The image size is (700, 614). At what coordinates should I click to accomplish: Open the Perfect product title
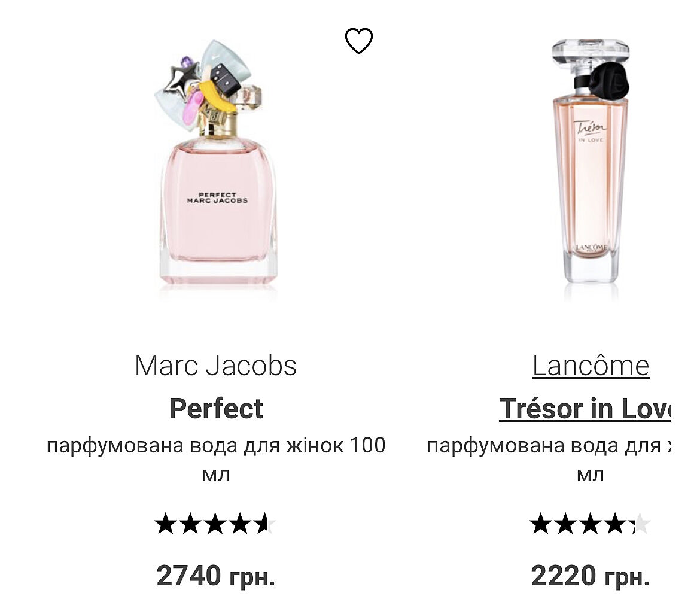216,409
